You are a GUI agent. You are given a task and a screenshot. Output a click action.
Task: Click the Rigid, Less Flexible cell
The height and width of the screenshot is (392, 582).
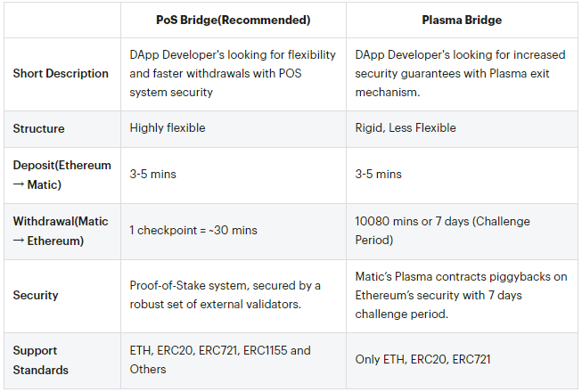406,128
